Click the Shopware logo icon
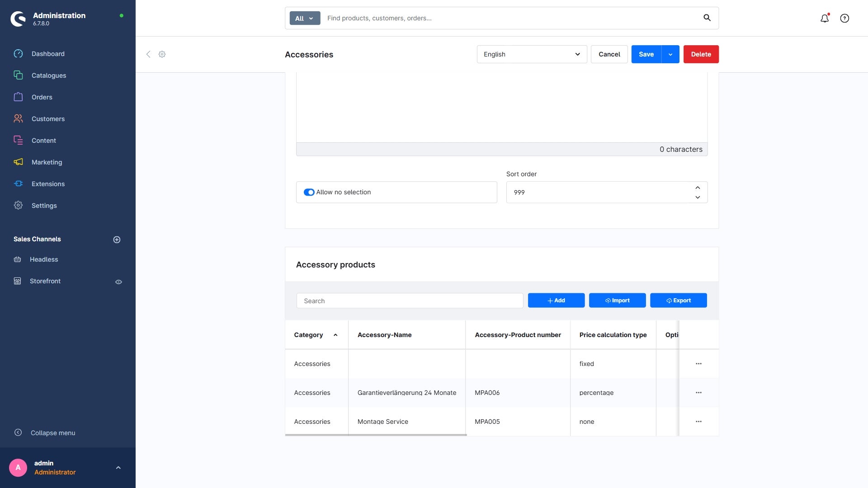 point(18,19)
